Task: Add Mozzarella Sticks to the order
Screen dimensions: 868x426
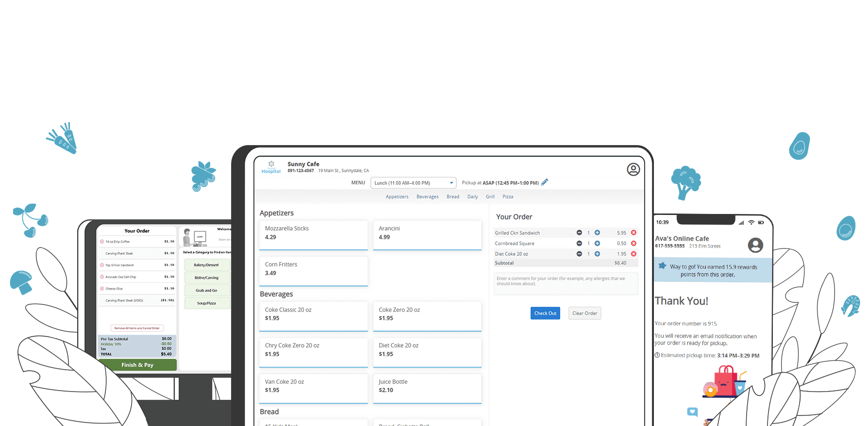Action: pos(313,235)
